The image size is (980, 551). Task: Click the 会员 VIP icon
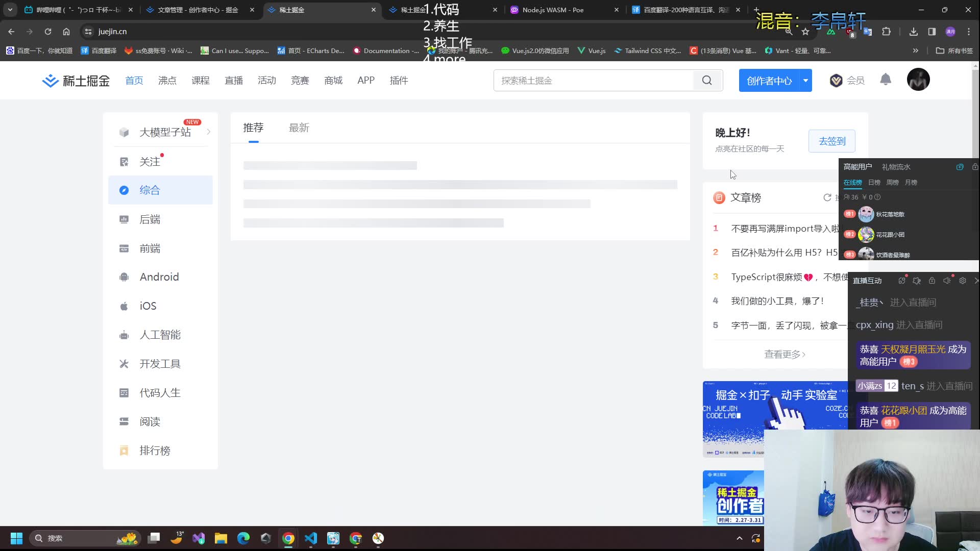pos(836,81)
